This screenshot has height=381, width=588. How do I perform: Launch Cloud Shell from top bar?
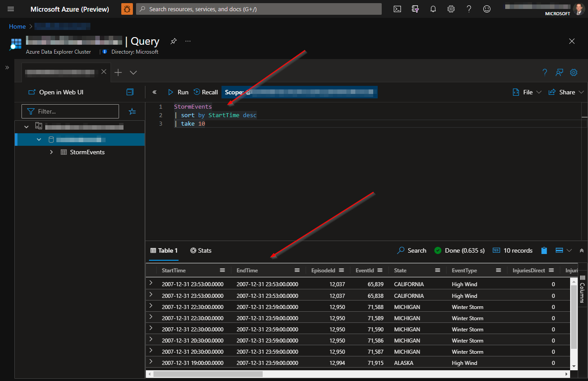point(397,9)
